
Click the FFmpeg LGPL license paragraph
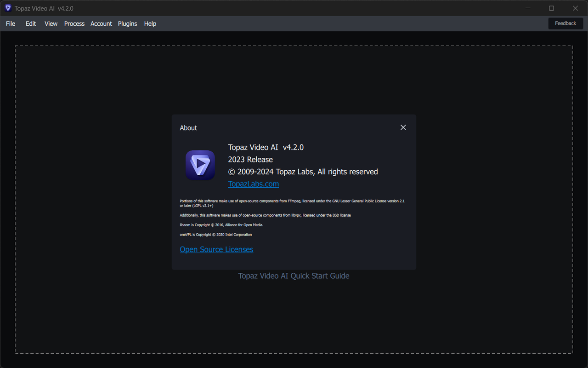(x=292, y=203)
